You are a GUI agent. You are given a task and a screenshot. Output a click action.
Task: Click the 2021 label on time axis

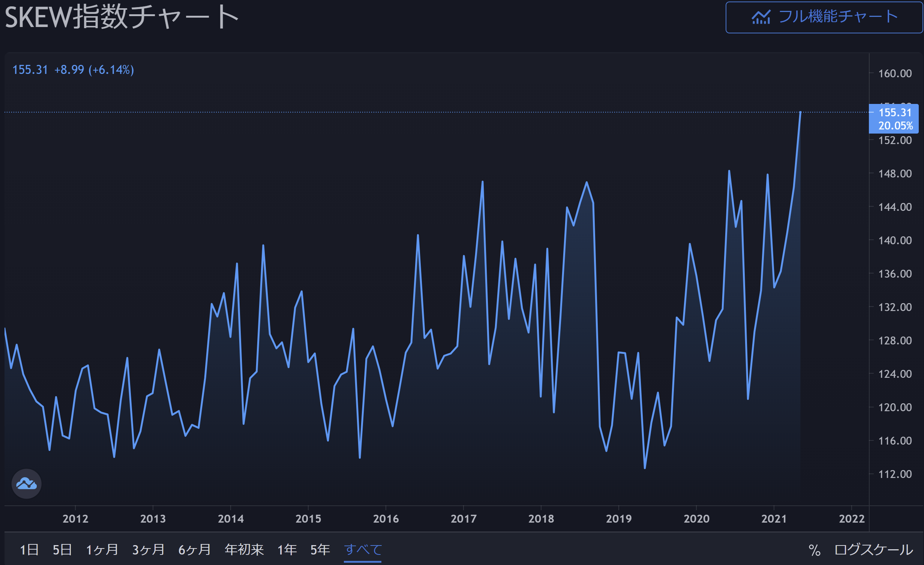coord(774,518)
